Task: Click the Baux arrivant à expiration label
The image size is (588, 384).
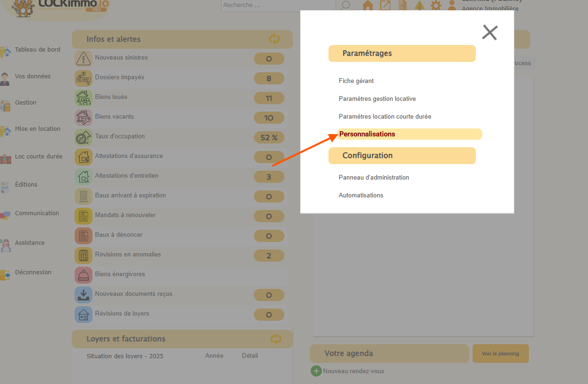Action: [130, 196]
